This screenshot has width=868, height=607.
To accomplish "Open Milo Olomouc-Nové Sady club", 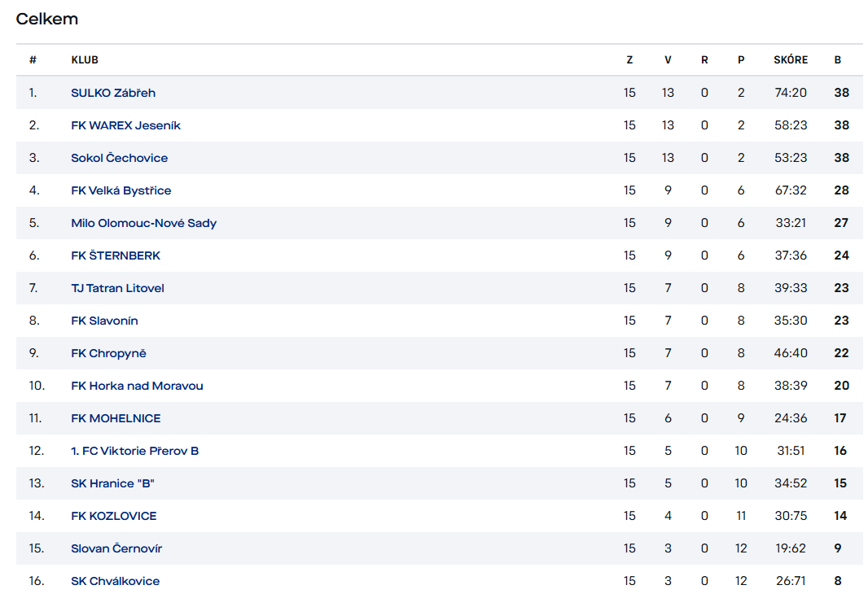I will click(x=143, y=223).
